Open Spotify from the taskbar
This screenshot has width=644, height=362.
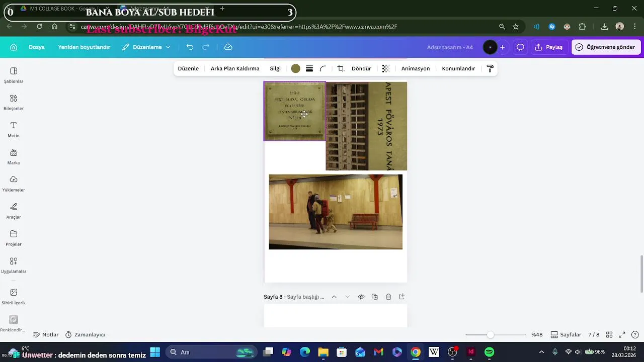tap(489, 352)
